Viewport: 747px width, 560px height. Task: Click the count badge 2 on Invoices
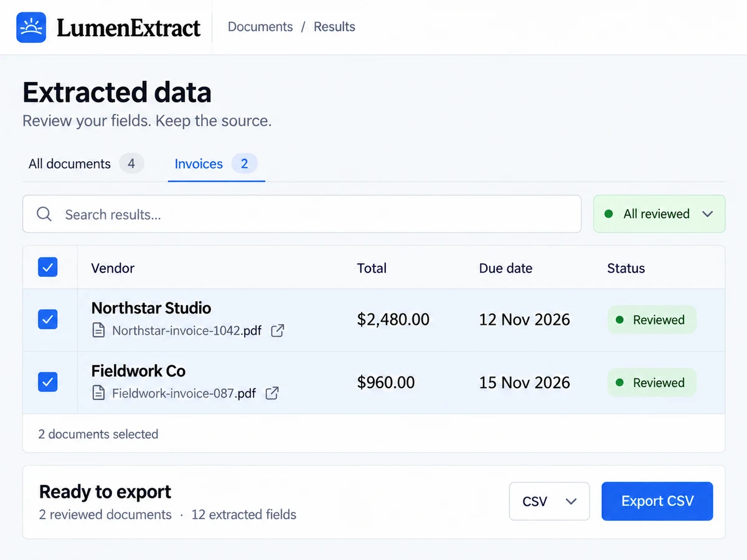[x=245, y=164]
